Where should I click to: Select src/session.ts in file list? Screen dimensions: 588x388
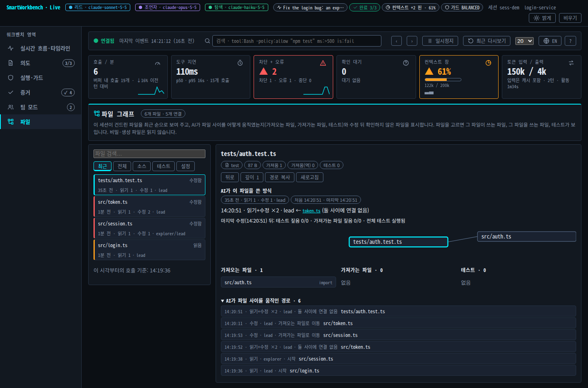coord(149,228)
